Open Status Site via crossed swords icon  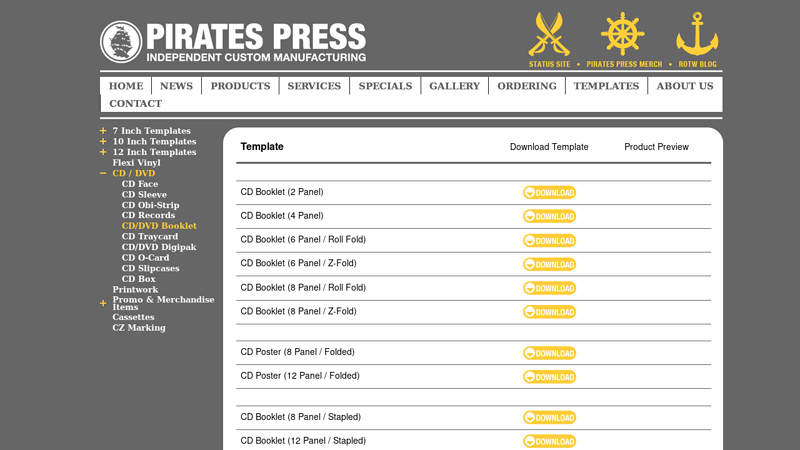click(549, 34)
